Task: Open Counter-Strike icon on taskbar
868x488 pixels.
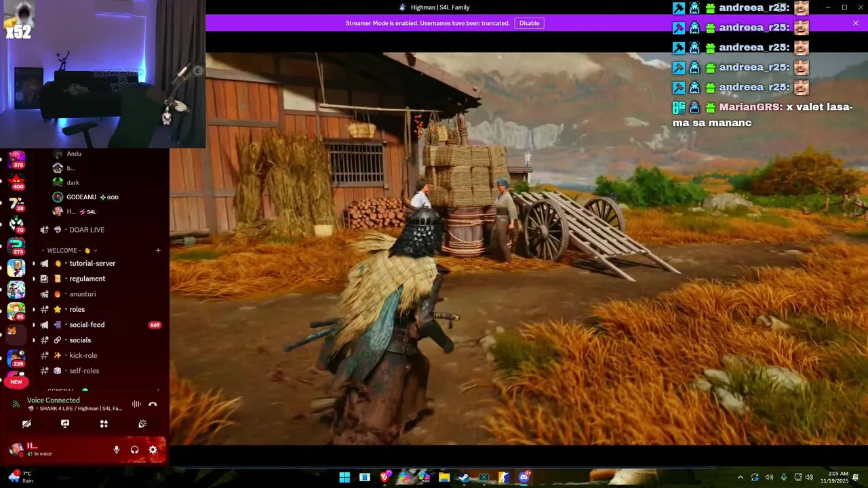Action: (x=504, y=477)
